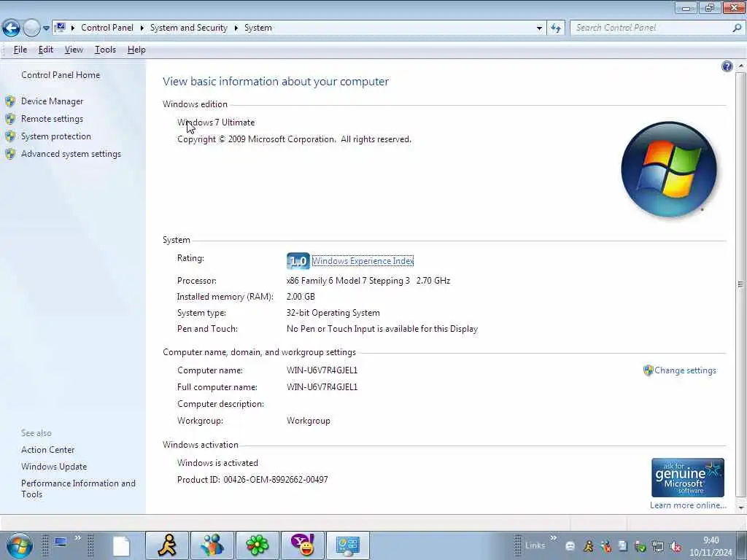Viewport: 747px width, 560px height.
Task: Click the Product ID 00426-OEM-8992662-00497 text
Action: [252, 480]
